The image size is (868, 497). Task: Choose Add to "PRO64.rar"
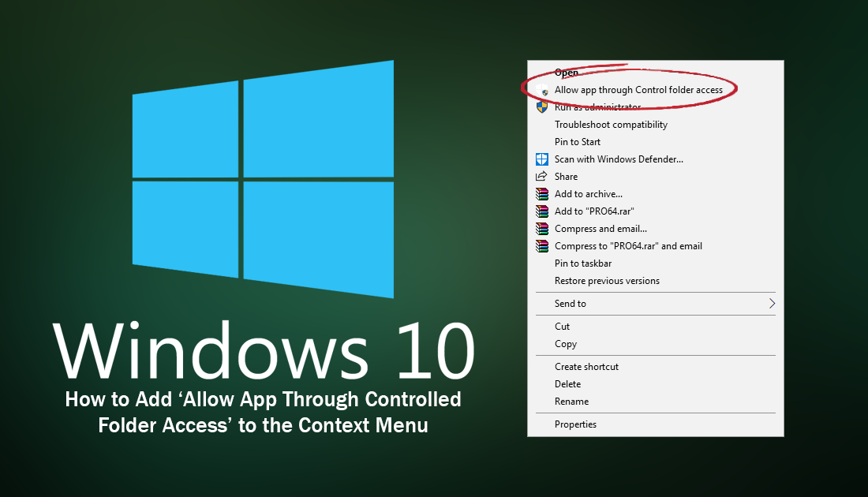[656, 211]
